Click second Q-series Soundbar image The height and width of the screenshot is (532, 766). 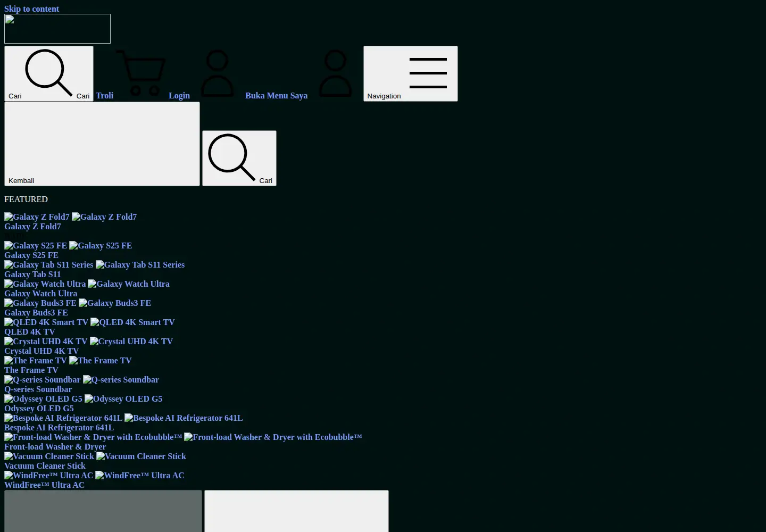coord(121,380)
